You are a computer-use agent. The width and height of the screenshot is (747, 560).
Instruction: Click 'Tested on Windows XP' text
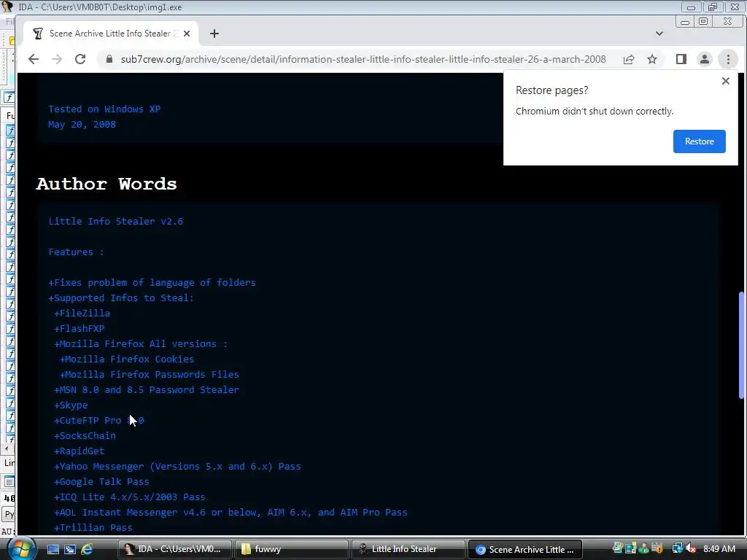tap(104, 109)
